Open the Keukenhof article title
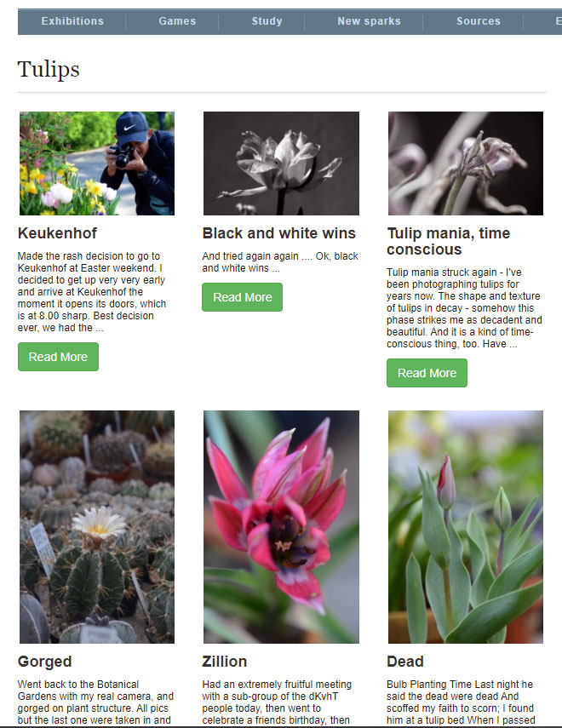 point(58,233)
